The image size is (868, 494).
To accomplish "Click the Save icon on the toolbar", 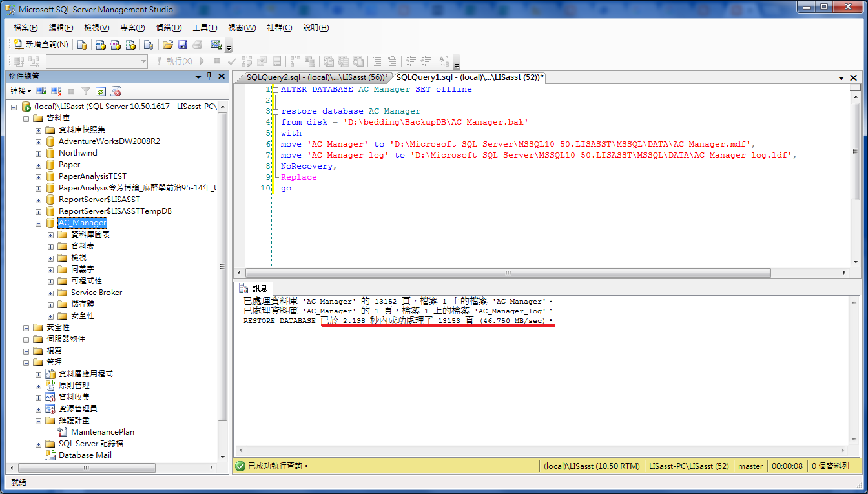I will click(x=183, y=44).
